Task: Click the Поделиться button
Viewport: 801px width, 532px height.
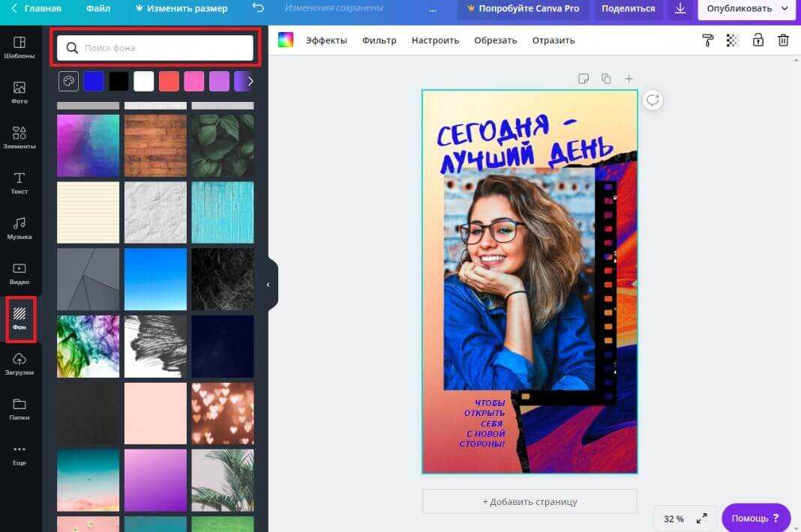Action: (628, 9)
